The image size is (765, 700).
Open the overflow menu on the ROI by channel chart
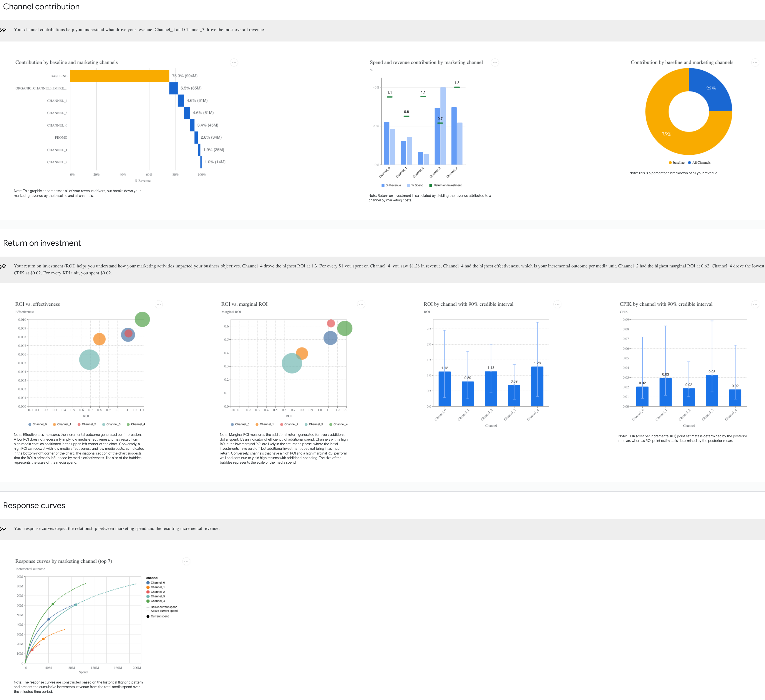coord(558,304)
